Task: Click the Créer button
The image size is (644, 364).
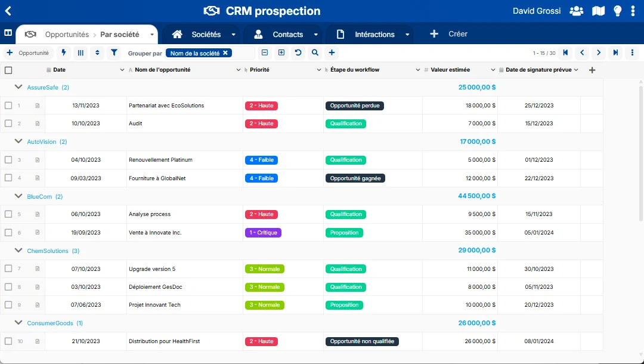Action: [448, 34]
